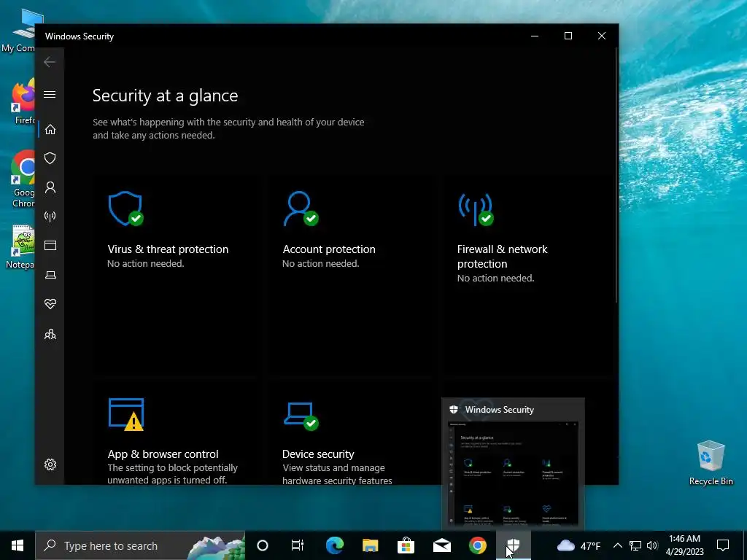Launch Google Chrome from taskbar

click(477, 545)
